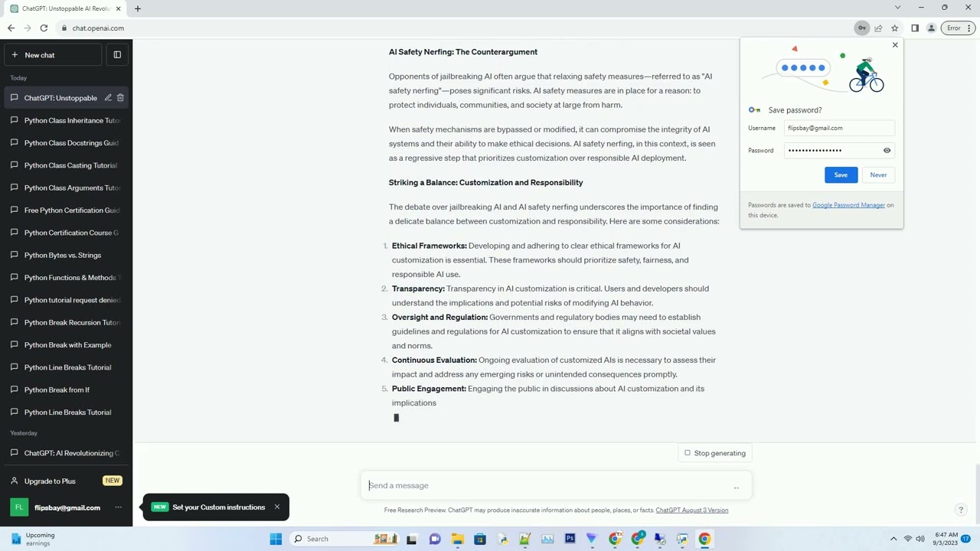Viewport: 980px width, 551px height.
Task: Stop generating the response
Action: coord(714,453)
